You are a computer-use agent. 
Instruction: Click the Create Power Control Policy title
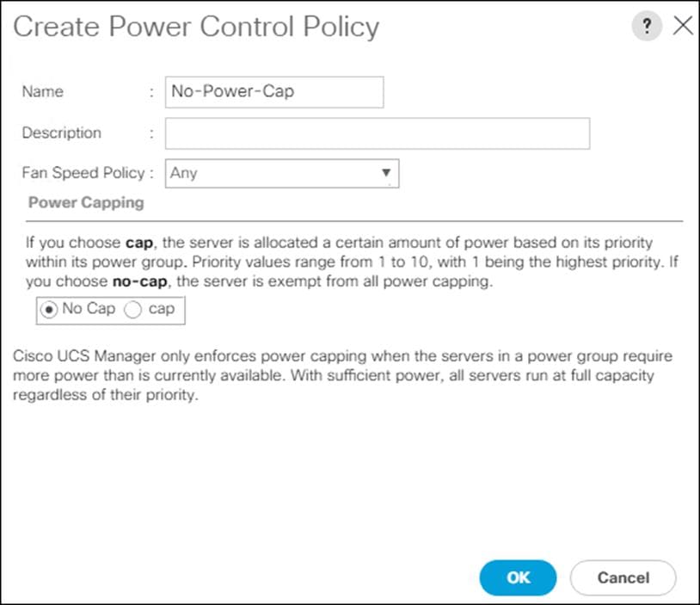point(196,27)
